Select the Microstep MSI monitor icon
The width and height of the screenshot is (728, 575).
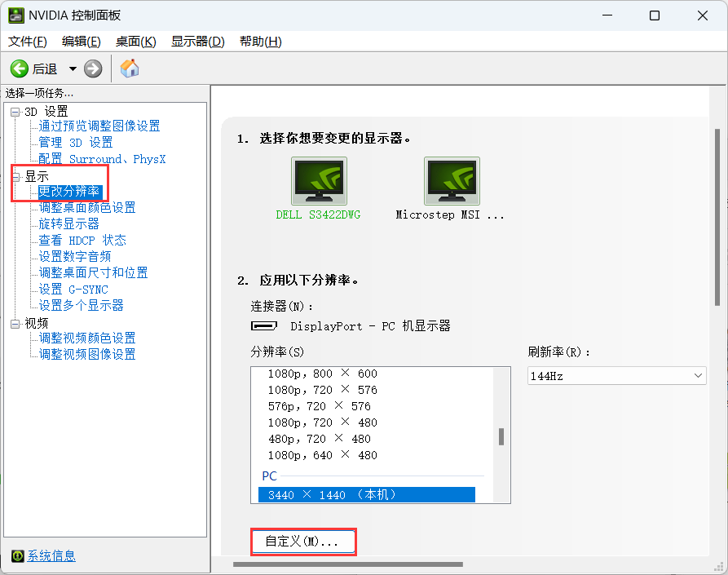pos(452,181)
